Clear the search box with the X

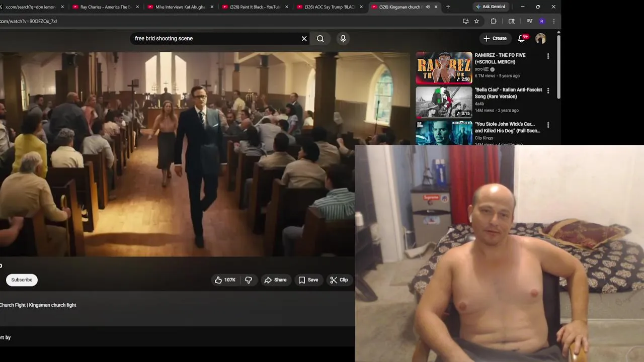pyautogui.click(x=304, y=39)
